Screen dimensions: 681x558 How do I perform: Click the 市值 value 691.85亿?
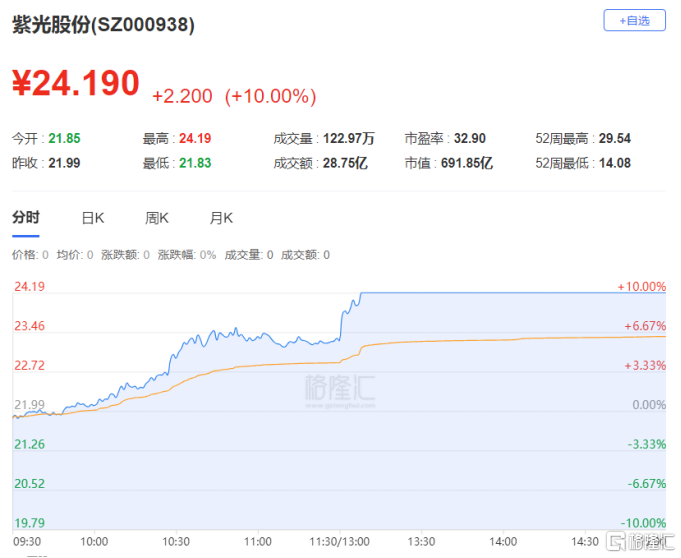(x=467, y=163)
